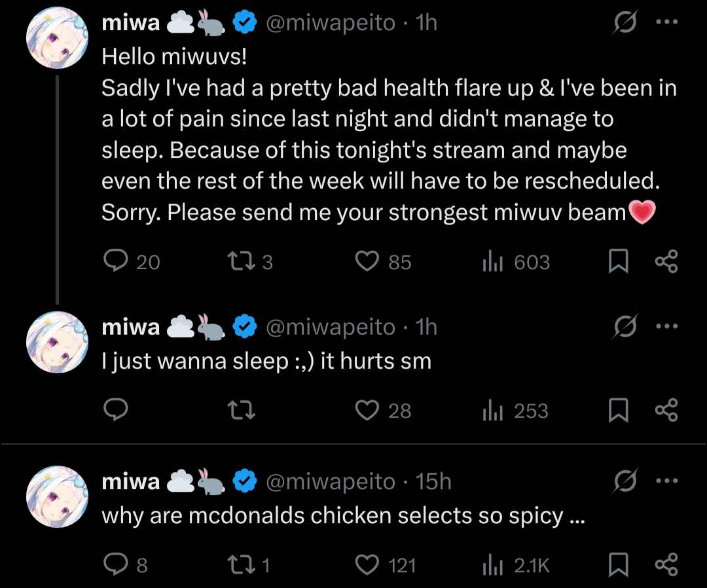The image size is (707, 588).
Task: Reply to the health flare up tweet
Action: [117, 262]
